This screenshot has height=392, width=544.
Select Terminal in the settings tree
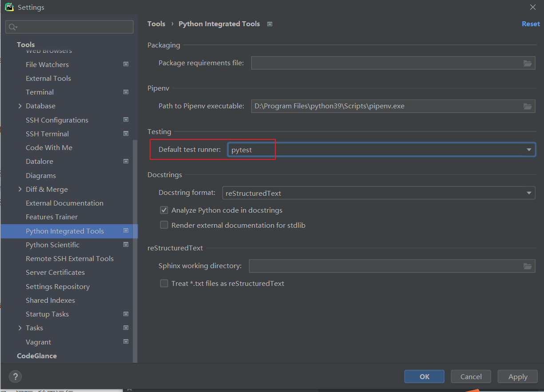pyautogui.click(x=40, y=92)
